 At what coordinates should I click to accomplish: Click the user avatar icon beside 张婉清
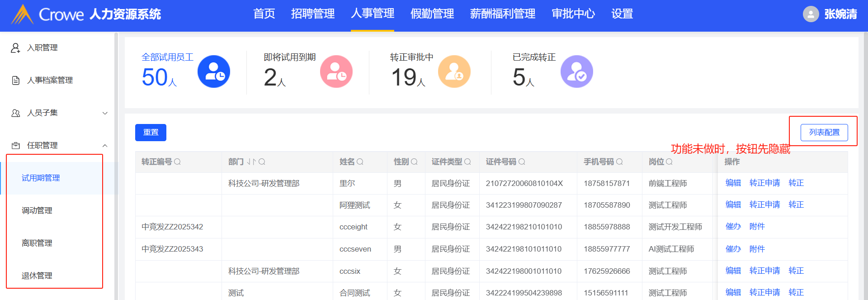[811, 14]
